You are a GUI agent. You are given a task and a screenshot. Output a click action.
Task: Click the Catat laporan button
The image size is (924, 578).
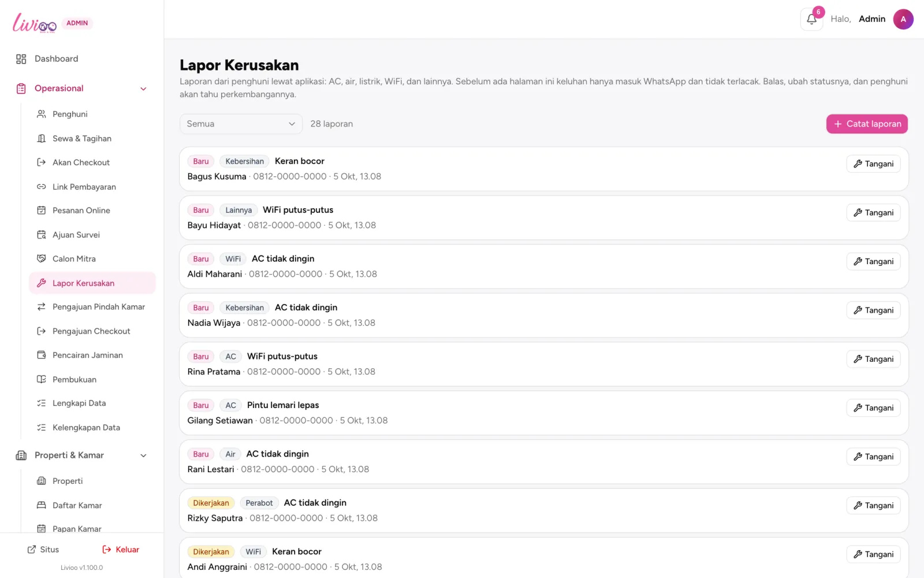[x=867, y=124]
